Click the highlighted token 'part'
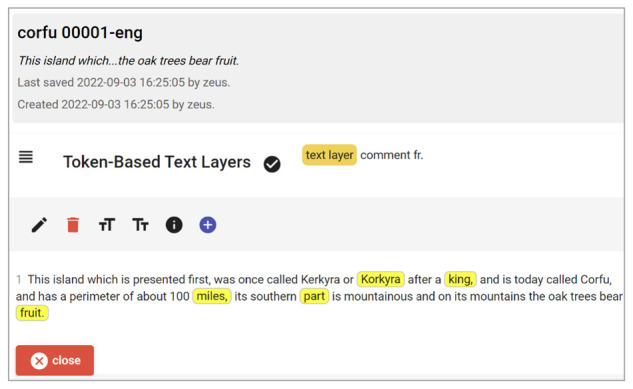The height and width of the screenshot is (389, 633). coord(314,296)
